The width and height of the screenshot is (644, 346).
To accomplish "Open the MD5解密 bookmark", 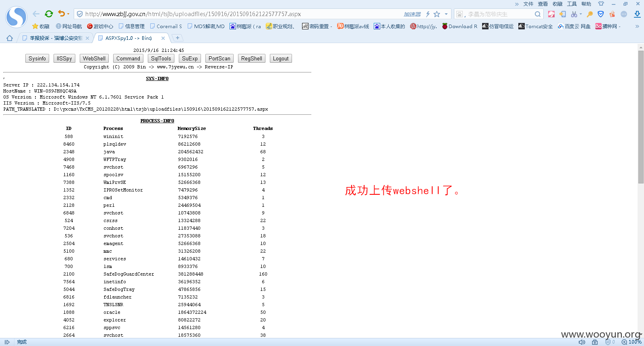I will coord(206,26).
